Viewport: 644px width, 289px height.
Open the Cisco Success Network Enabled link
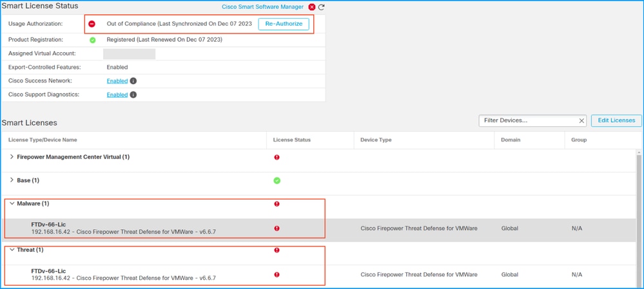coord(117,80)
